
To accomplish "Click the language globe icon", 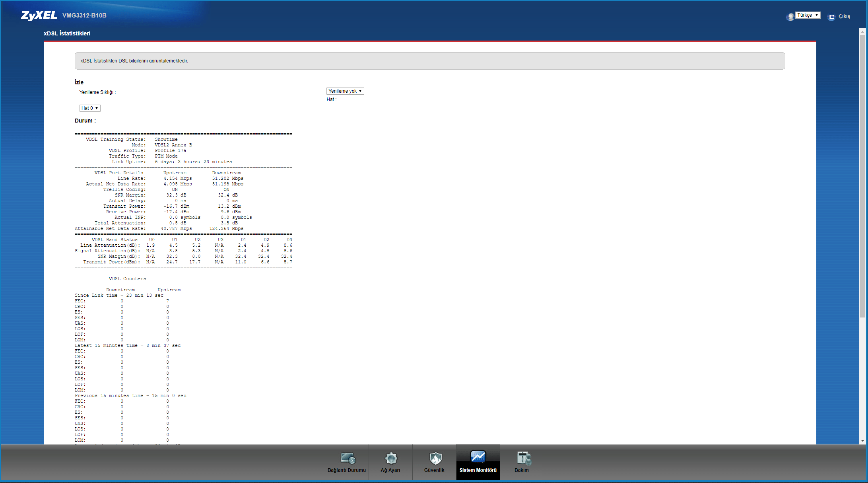I will click(790, 17).
